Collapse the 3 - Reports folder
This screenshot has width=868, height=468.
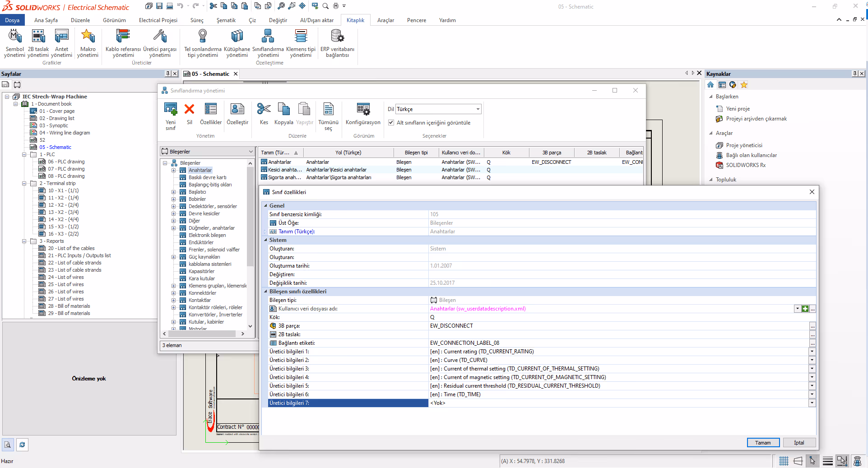[24, 241]
